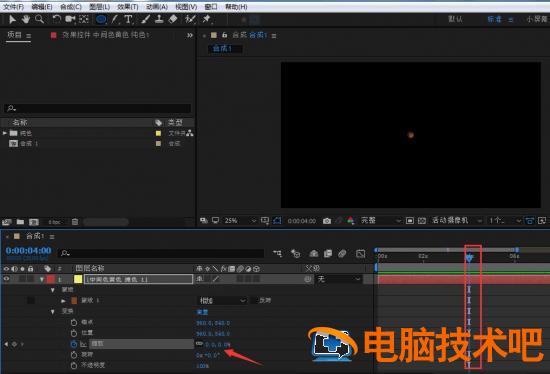Show more panel tabs with » button
The image size is (550, 374).
190,35
